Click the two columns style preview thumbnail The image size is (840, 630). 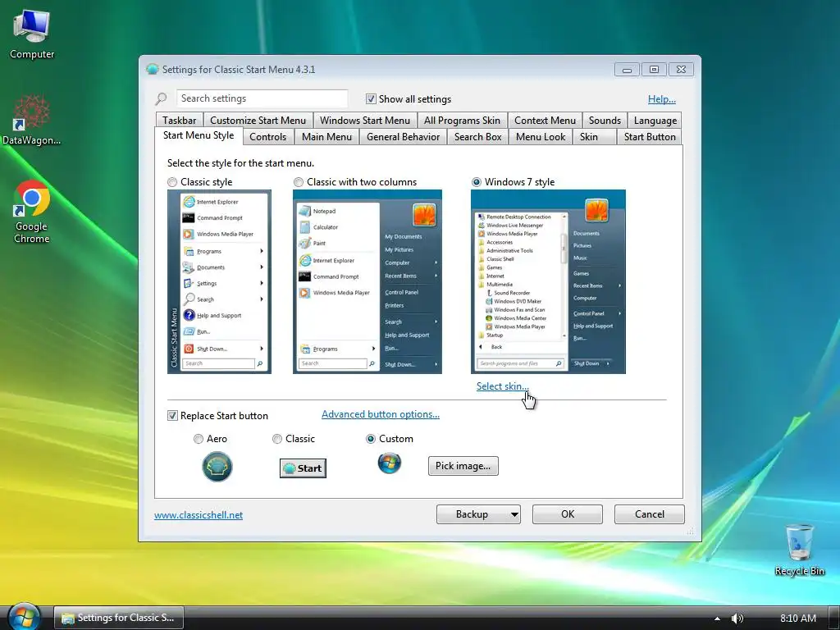click(367, 282)
